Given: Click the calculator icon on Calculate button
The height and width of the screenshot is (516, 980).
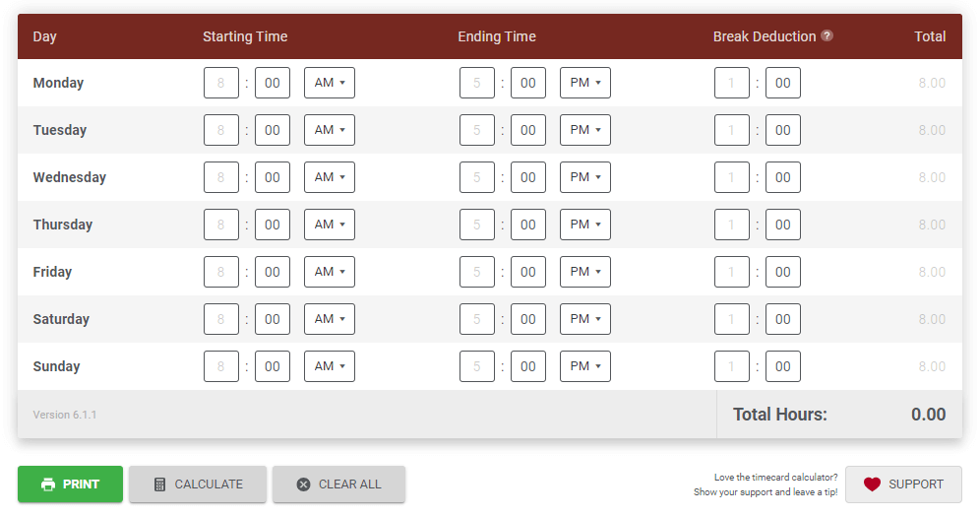Looking at the screenshot, I should (160, 484).
